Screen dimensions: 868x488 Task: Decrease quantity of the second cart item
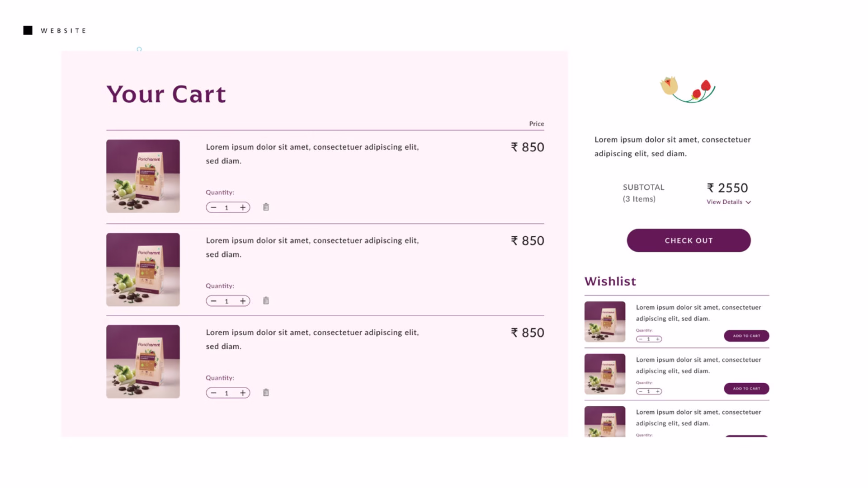pos(213,301)
